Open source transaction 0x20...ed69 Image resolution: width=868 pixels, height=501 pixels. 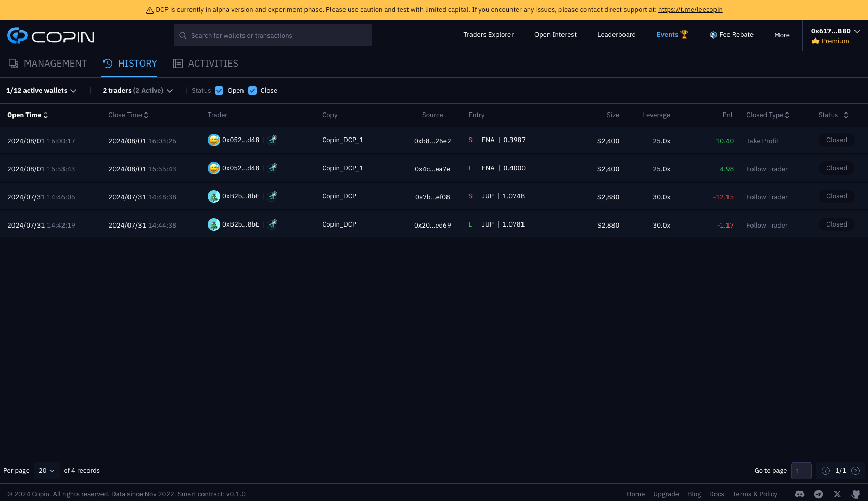tap(432, 226)
